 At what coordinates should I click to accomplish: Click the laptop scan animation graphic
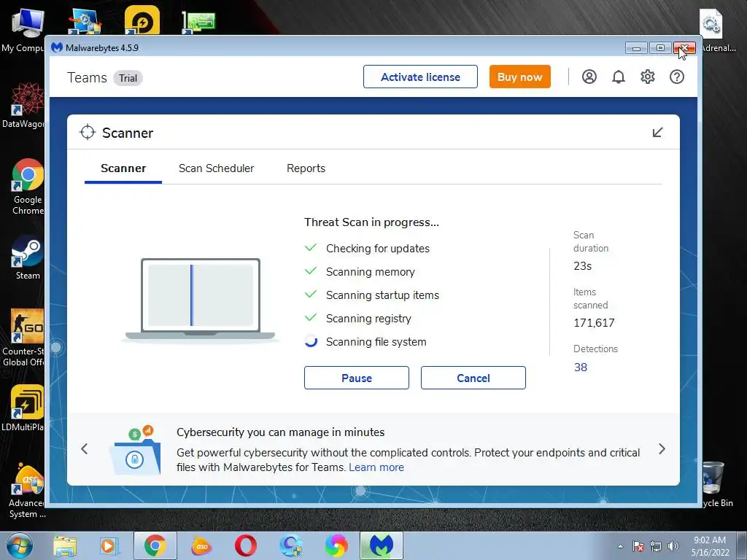(200, 299)
